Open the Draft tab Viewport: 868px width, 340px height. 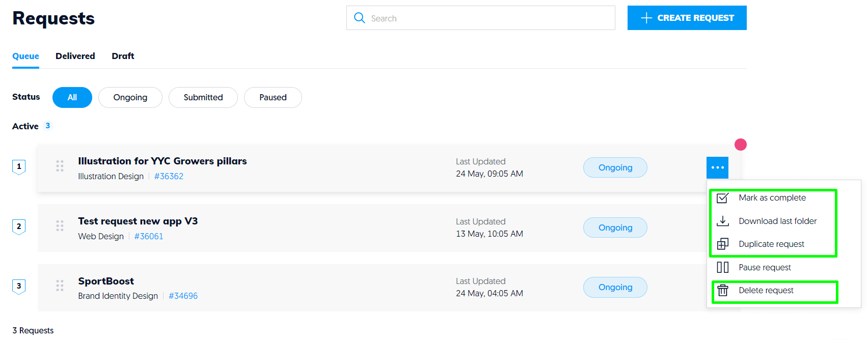[x=122, y=56]
